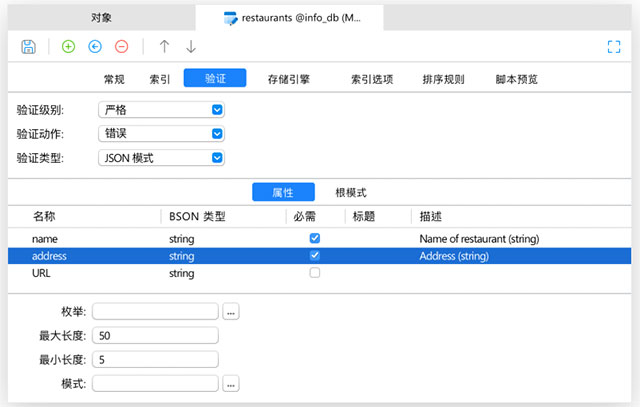640x407 pixels.
Task: Select the URL row
Action: coord(320,273)
